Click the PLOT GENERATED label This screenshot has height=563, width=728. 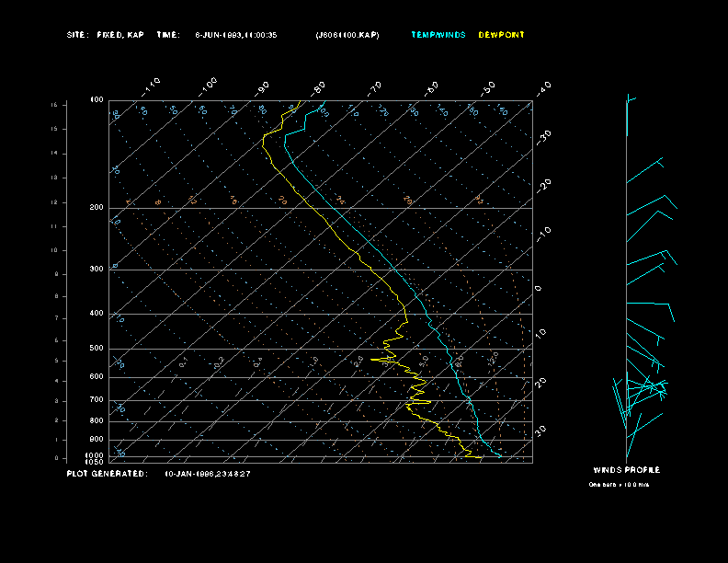tap(107, 474)
